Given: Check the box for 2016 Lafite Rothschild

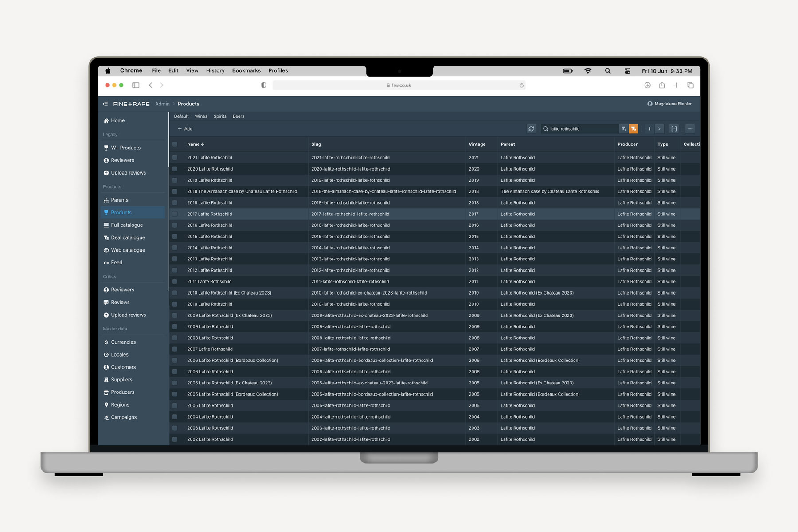Looking at the screenshot, I should [x=175, y=225].
